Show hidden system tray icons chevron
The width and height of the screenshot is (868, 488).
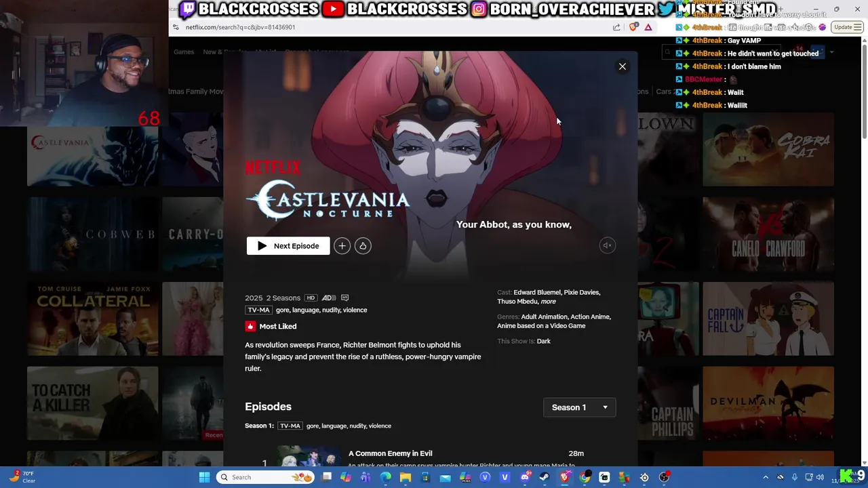[766, 477]
